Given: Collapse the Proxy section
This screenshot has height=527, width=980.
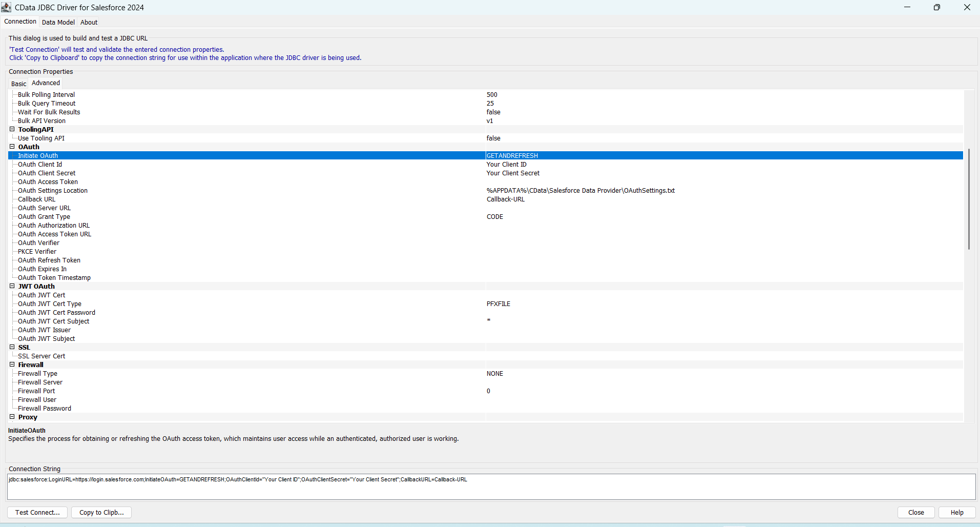Looking at the screenshot, I should click(12, 417).
